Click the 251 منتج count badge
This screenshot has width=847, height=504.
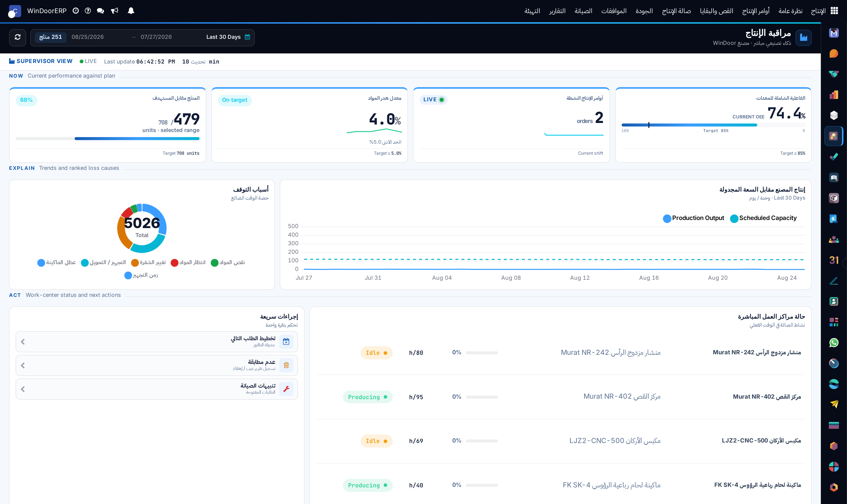click(51, 37)
